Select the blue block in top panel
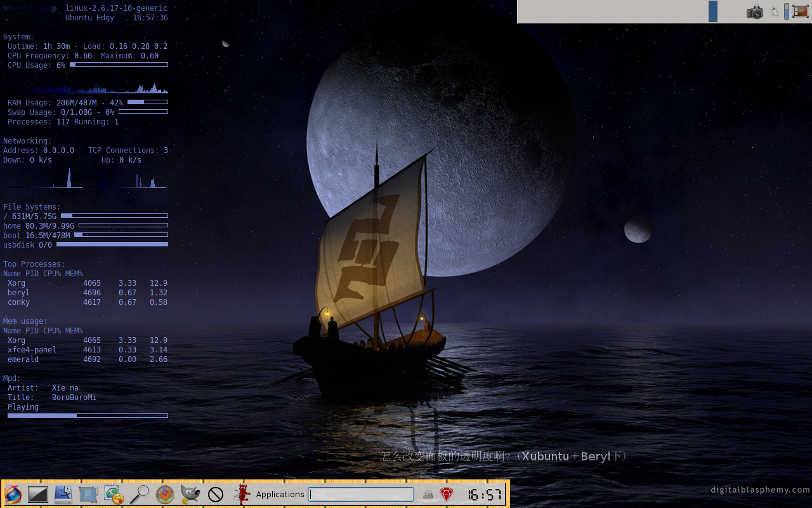Screen dimensions: 812x508 (713, 11)
